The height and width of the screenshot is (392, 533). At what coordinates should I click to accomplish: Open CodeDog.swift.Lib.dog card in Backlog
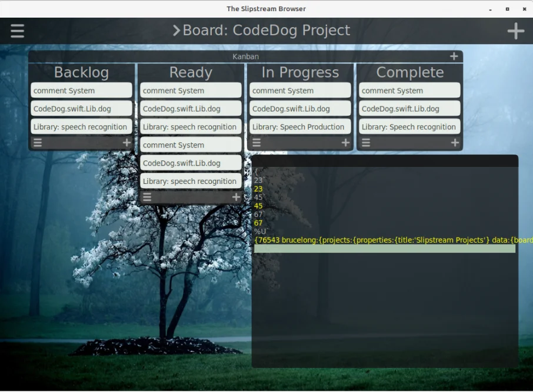click(x=81, y=109)
